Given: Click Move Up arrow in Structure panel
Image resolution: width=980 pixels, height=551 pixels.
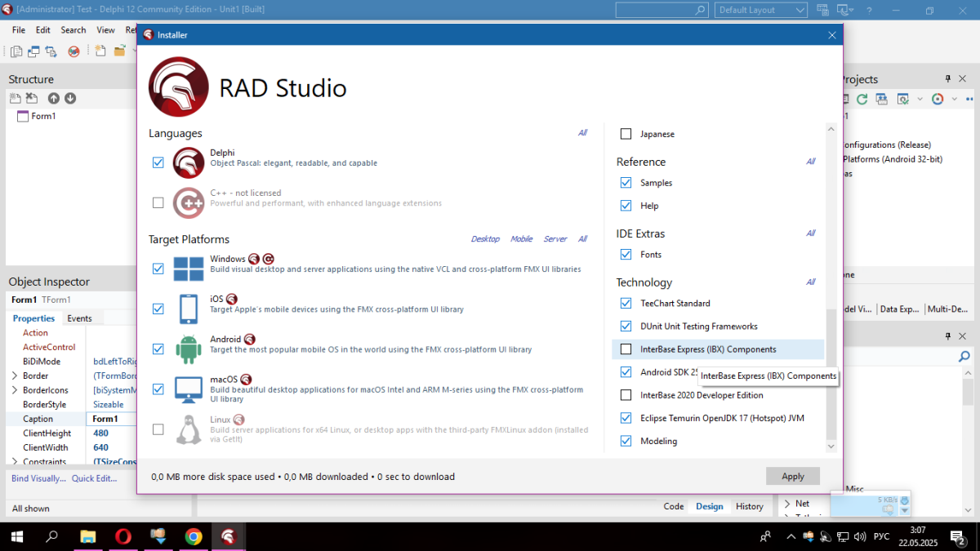Looking at the screenshot, I should click(x=54, y=98).
